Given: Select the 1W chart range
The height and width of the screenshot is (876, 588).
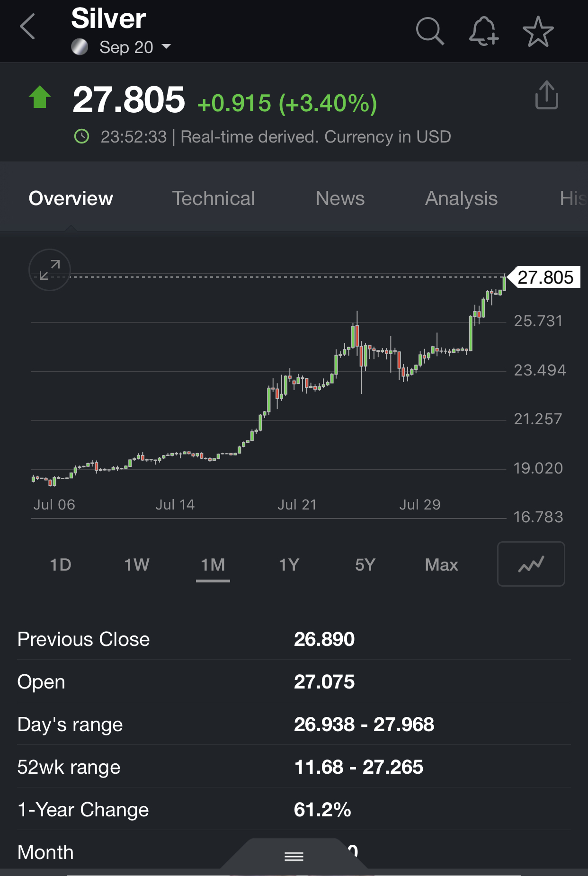Looking at the screenshot, I should click(x=137, y=564).
